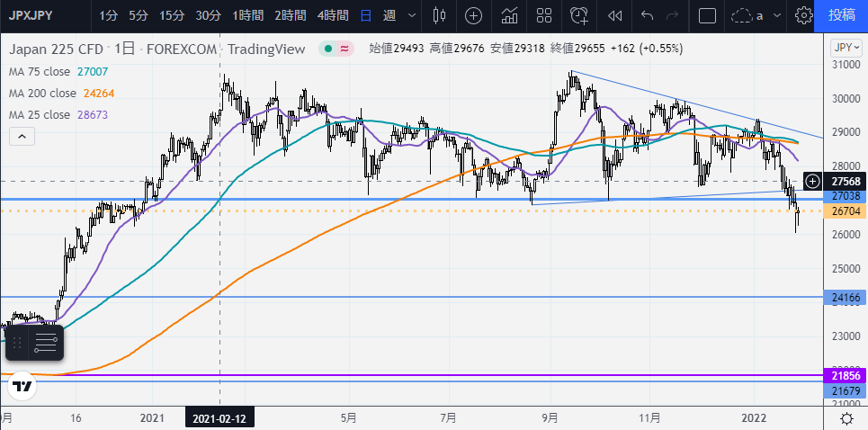Open the floating drawing toolbar line-tools icon

[x=45, y=343]
